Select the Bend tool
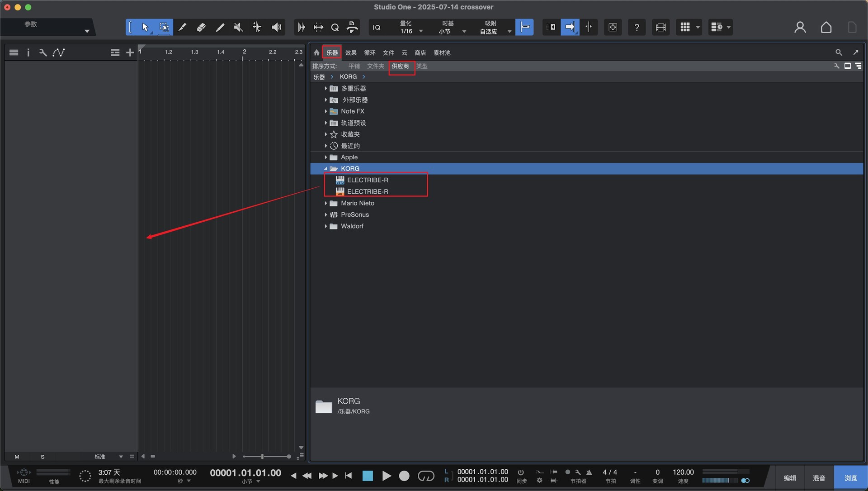The width and height of the screenshot is (868, 491). coord(257,28)
